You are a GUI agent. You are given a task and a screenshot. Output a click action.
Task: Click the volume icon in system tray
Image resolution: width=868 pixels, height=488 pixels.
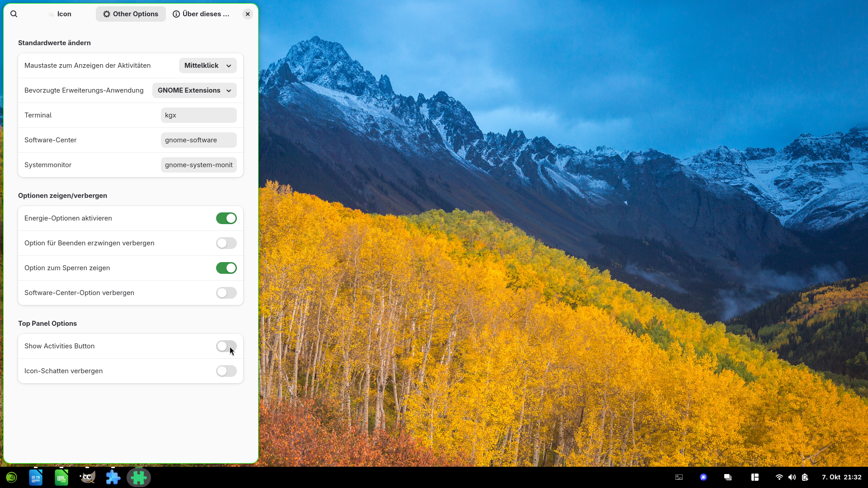[792, 477]
